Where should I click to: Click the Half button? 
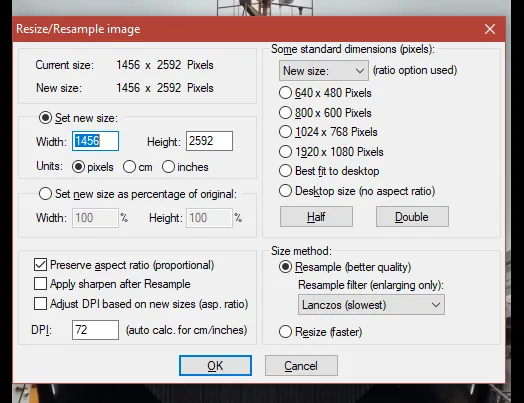(x=316, y=217)
